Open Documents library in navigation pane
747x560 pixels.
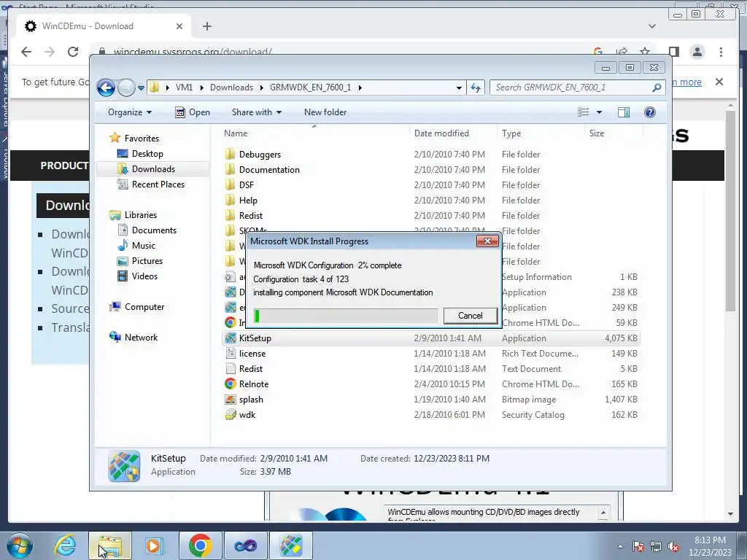[x=154, y=230]
